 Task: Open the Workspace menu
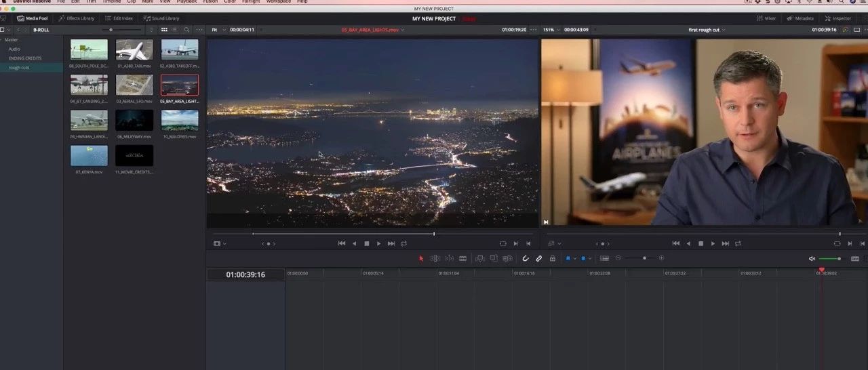278,2
